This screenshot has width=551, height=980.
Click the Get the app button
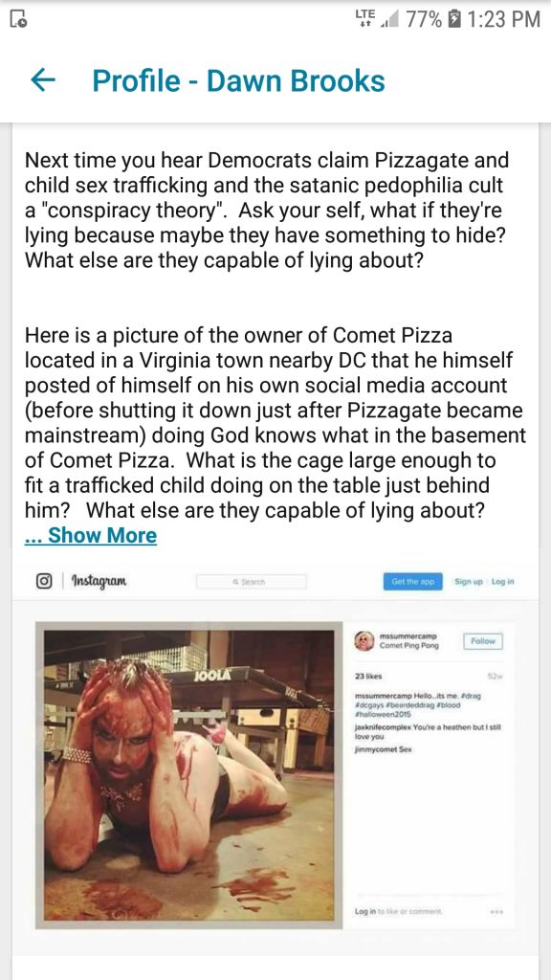click(412, 581)
